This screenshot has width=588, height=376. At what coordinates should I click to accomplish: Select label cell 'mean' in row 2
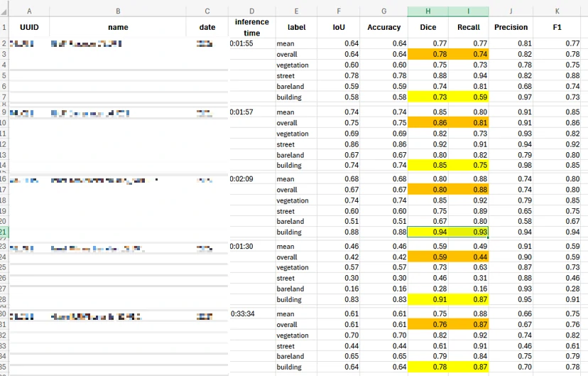pos(296,43)
